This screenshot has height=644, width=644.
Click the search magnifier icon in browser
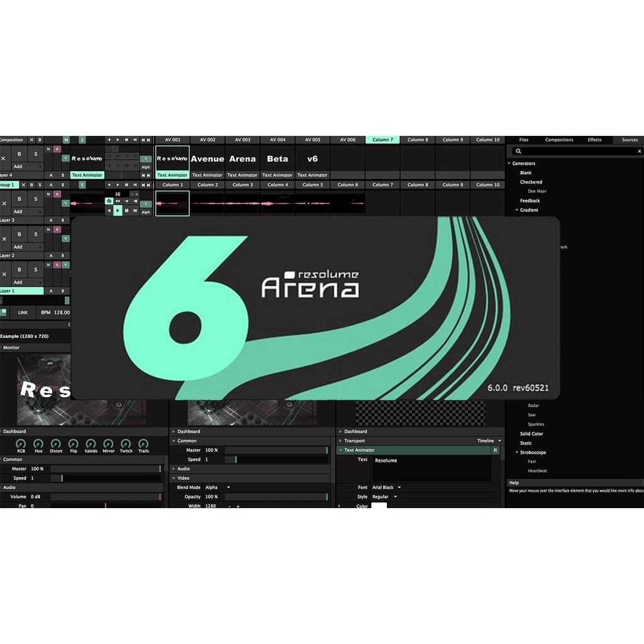(518, 151)
